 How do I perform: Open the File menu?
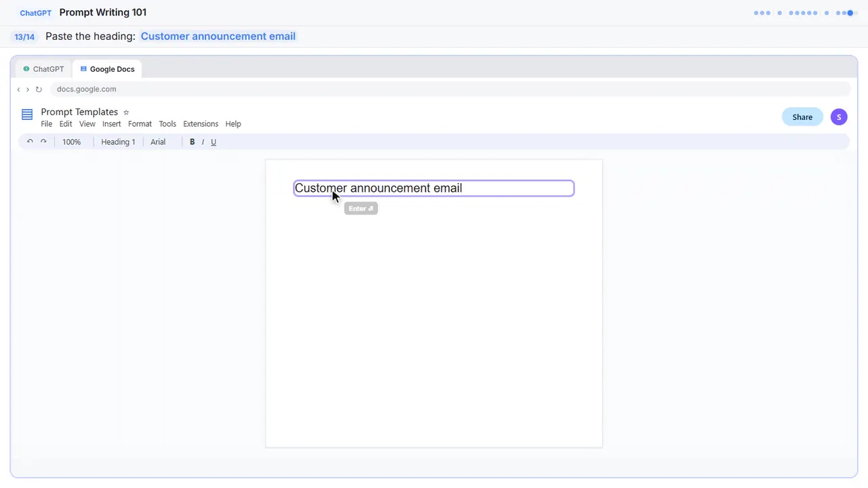46,124
